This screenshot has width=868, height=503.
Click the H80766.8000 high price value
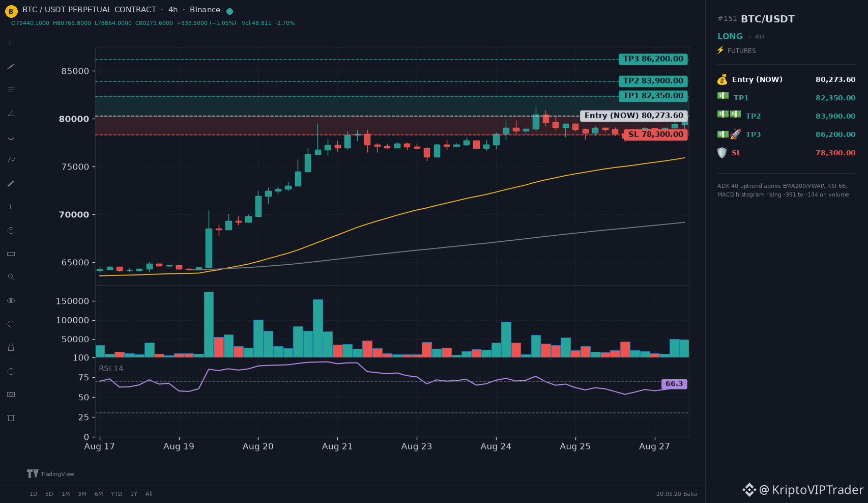(72, 23)
